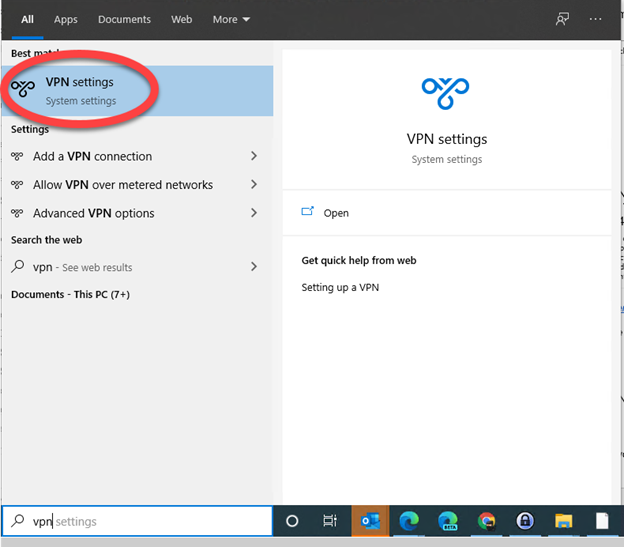Open the feedback icon in search header
The image size is (624, 547).
(562, 19)
